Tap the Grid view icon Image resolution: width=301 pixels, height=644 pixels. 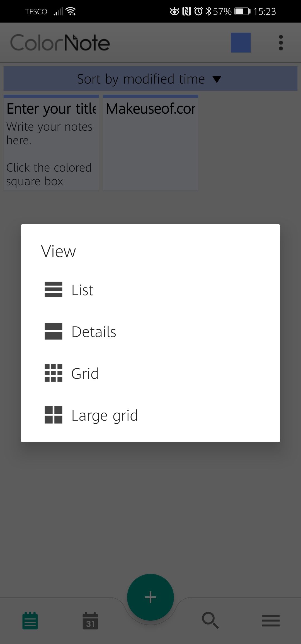53,373
